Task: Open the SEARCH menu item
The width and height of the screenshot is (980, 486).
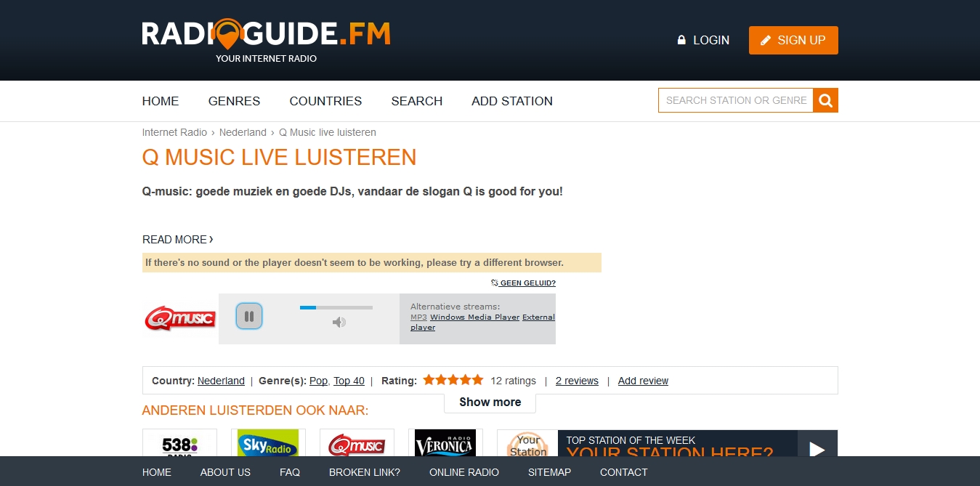Action: 417,101
